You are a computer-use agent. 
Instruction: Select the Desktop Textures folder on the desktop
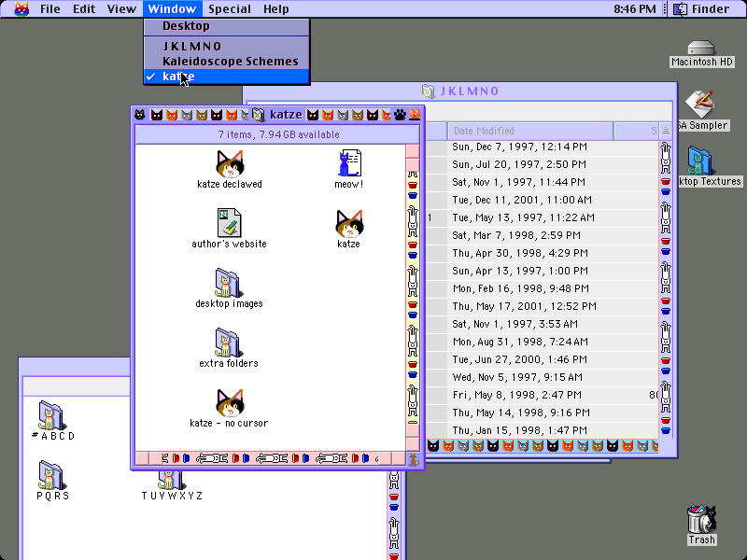coord(699,161)
